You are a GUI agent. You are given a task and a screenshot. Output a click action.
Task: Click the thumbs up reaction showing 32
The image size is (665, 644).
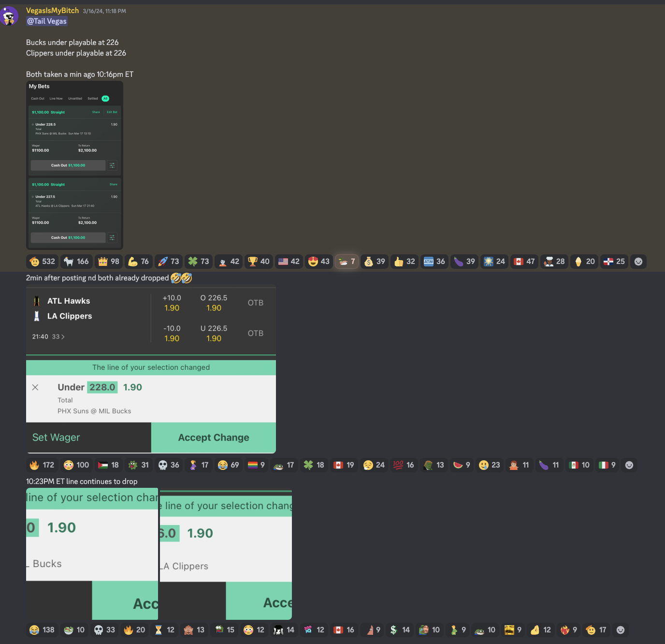[x=405, y=262]
